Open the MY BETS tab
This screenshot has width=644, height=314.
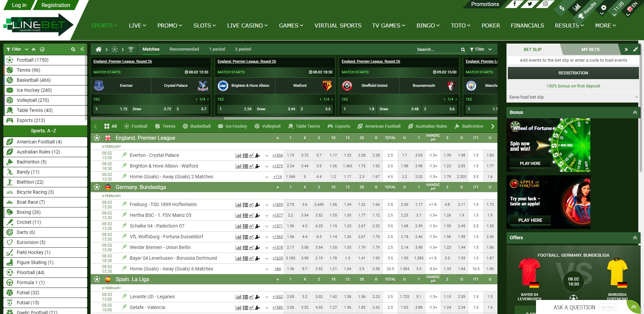pos(590,50)
